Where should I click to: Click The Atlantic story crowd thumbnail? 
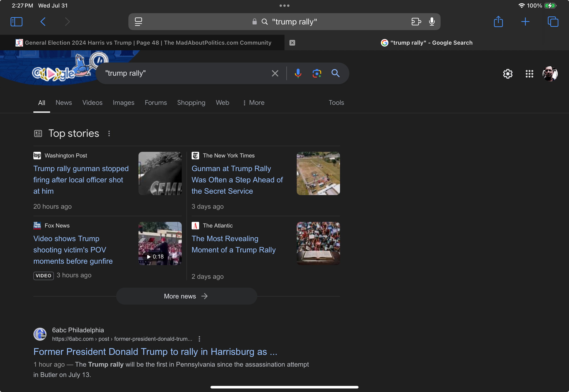[x=318, y=243]
